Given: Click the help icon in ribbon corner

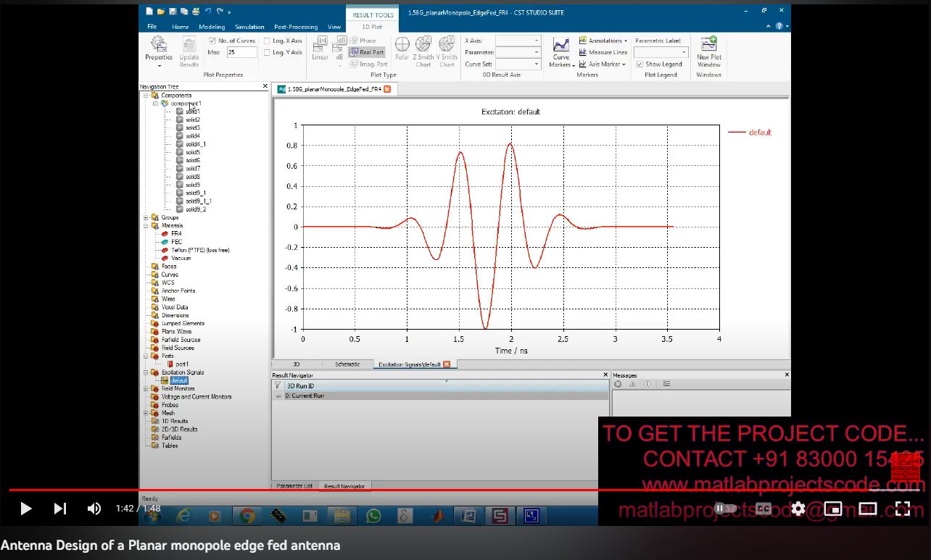Looking at the screenshot, I should (x=779, y=26).
